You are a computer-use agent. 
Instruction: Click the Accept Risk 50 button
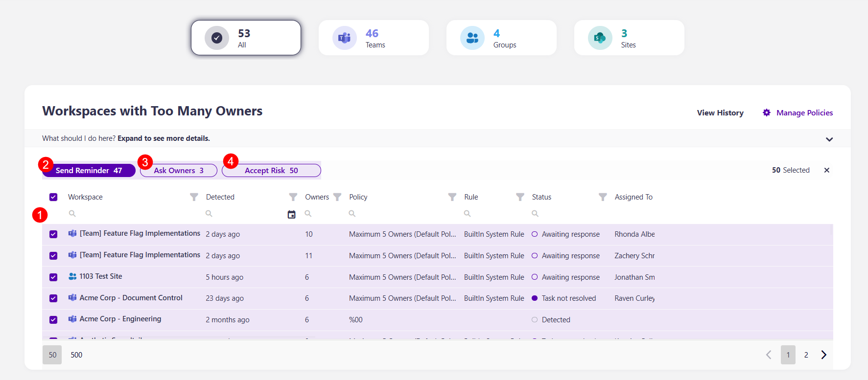pyautogui.click(x=271, y=170)
